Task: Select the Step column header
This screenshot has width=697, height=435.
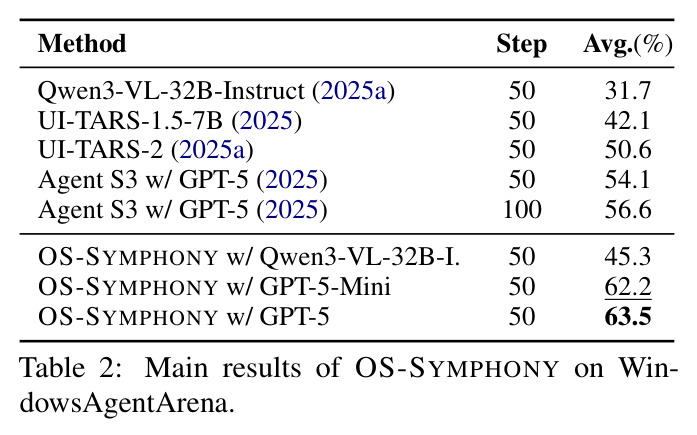Action: coord(521,44)
